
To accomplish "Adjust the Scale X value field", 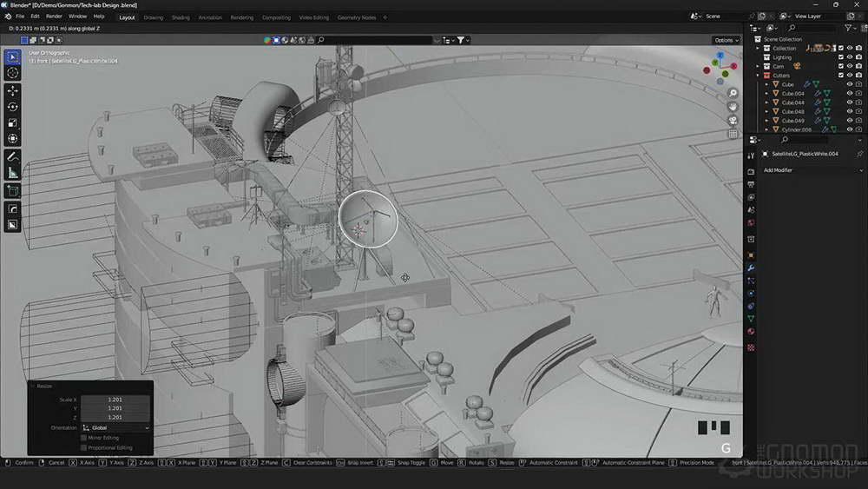I will click(115, 400).
